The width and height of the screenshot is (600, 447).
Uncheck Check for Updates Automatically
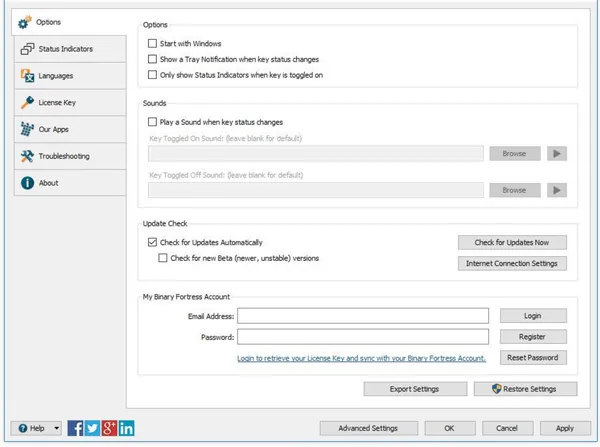152,242
